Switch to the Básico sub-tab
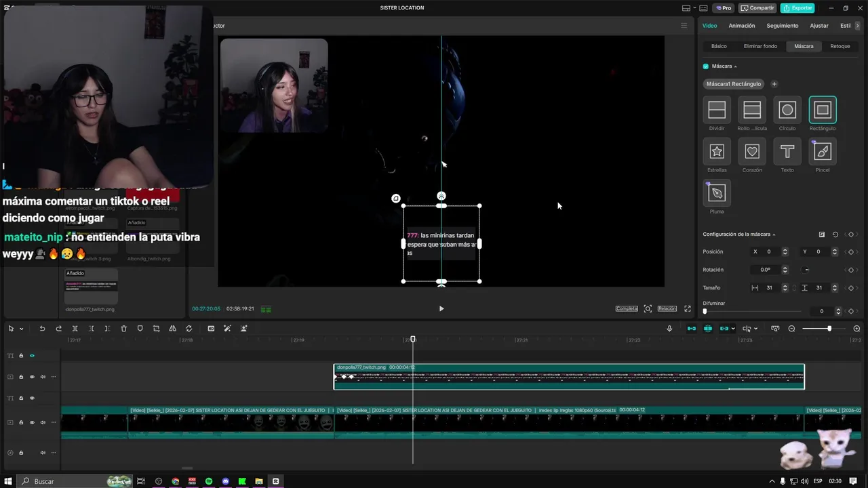868x488 pixels. tap(719, 46)
